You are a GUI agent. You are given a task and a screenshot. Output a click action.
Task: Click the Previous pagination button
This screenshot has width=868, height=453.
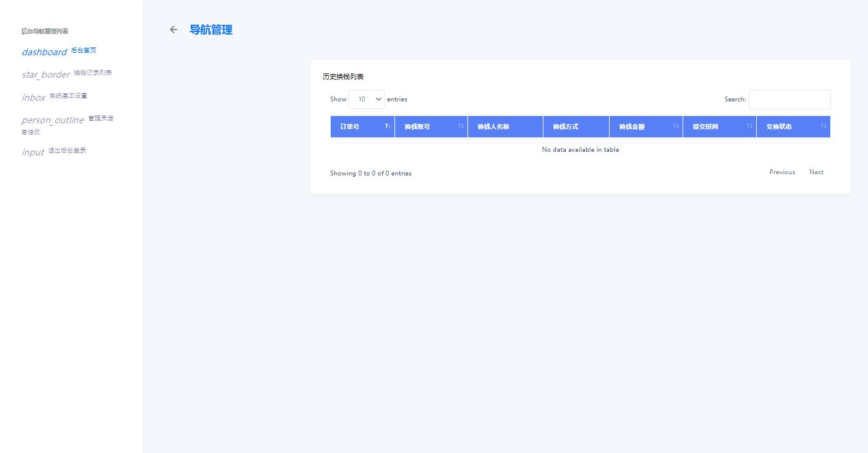(782, 172)
